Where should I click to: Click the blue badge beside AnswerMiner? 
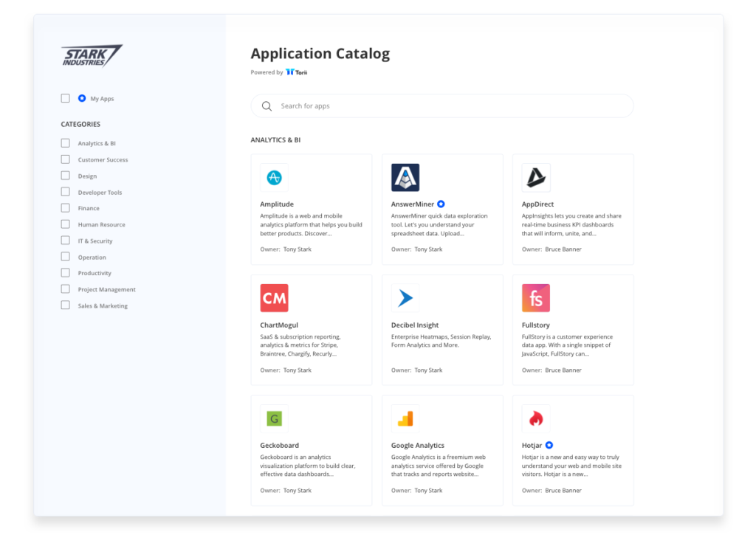click(x=441, y=204)
